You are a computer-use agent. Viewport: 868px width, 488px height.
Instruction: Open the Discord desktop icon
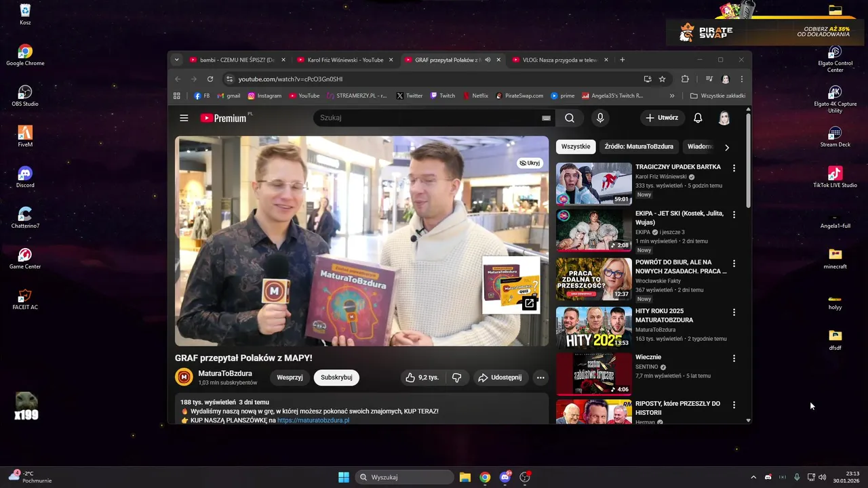pyautogui.click(x=25, y=178)
